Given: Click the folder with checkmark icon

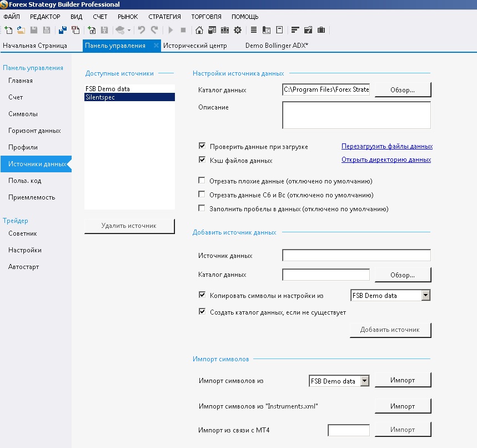Looking at the screenshot, I should click(308, 30).
